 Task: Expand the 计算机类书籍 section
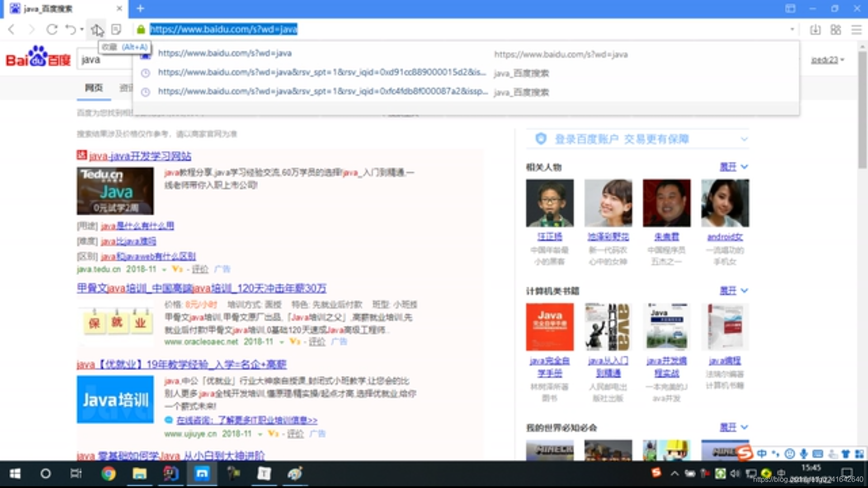pyautogui.click(x=734, y=291)
